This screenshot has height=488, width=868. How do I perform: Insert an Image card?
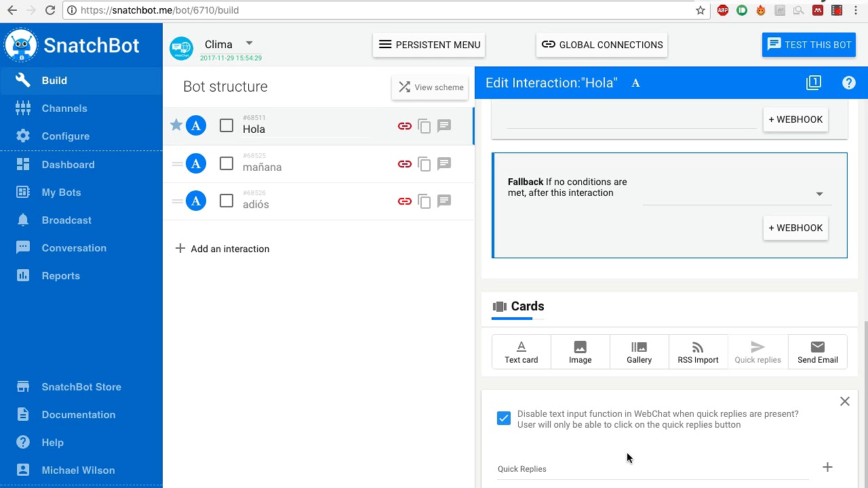click(580, 352)
